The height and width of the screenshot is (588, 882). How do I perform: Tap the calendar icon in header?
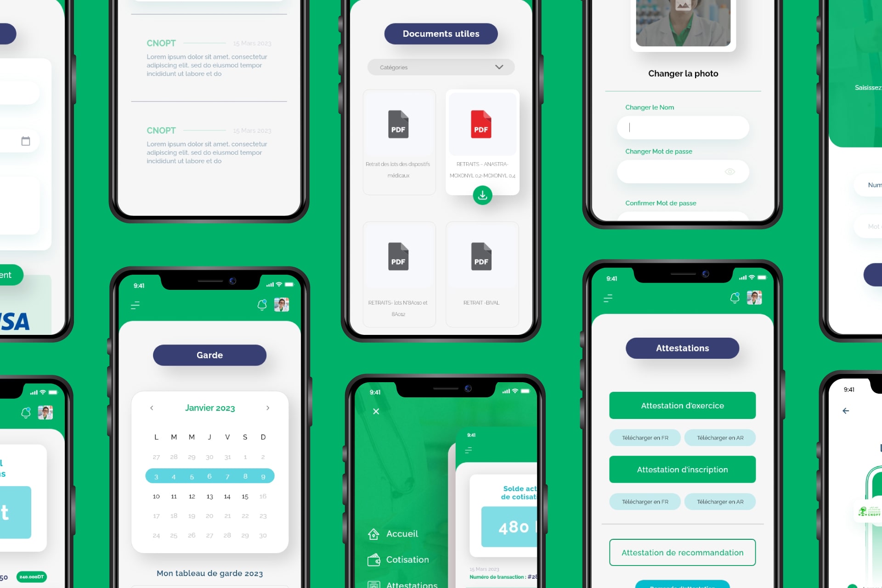pos(26,141)
